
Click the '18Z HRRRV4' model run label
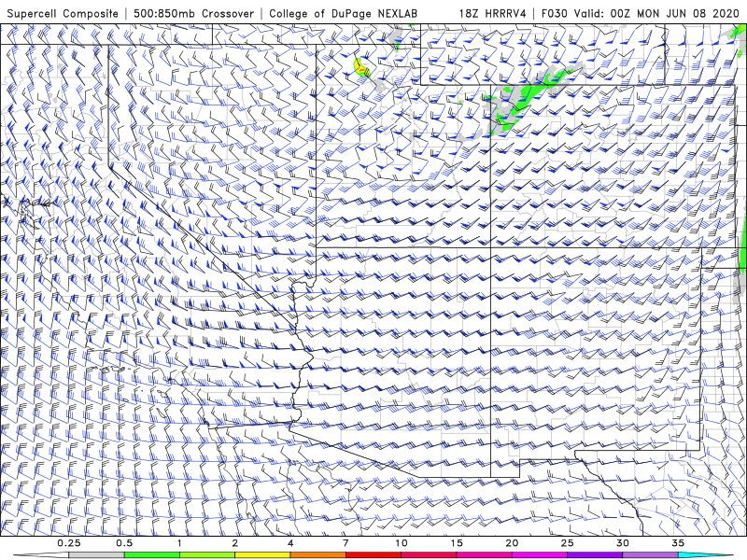point(492,13)
